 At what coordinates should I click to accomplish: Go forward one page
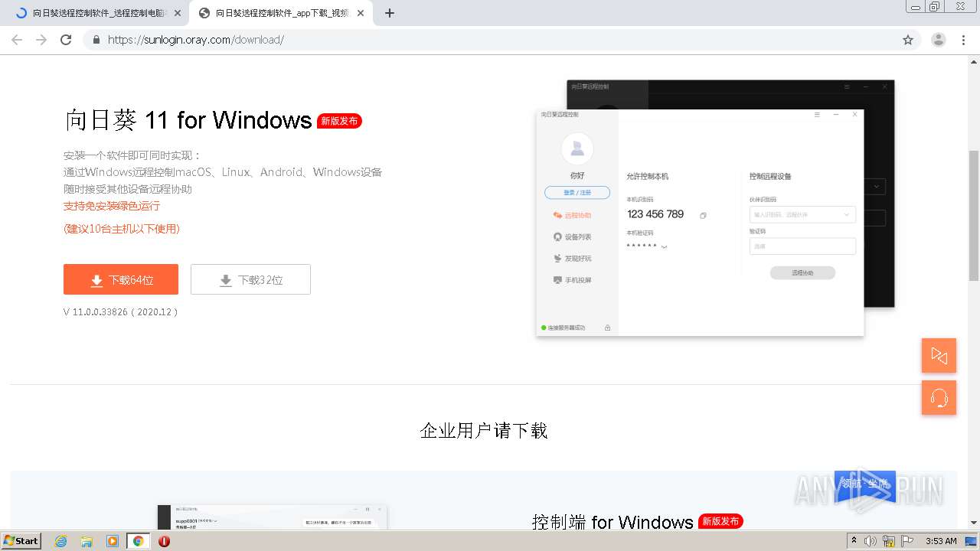coord(41,40)
